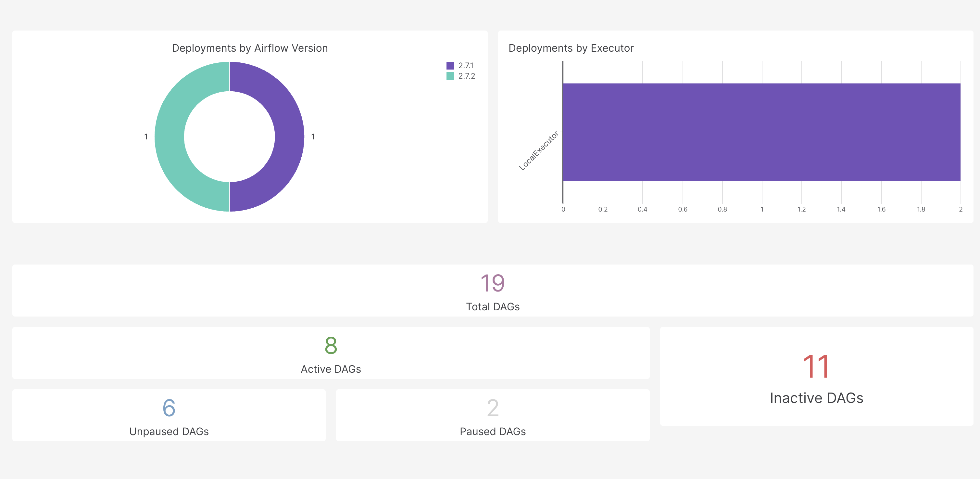
Task: Click the red 11 Inactive DAGs number
Action: point(816,366)
